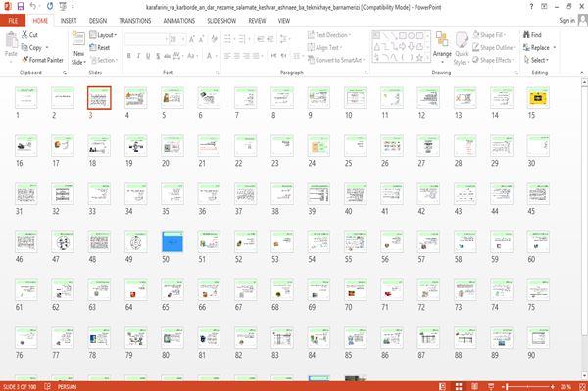588x391 pixels.
Task: Click the vertical scrollbar down arrow
Action: click(x=584, y=375)
